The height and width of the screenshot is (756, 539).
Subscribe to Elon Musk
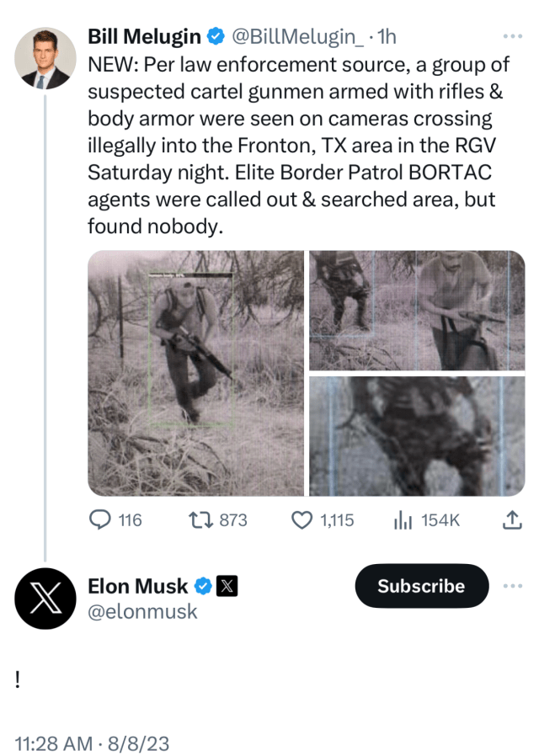point(422,586)
